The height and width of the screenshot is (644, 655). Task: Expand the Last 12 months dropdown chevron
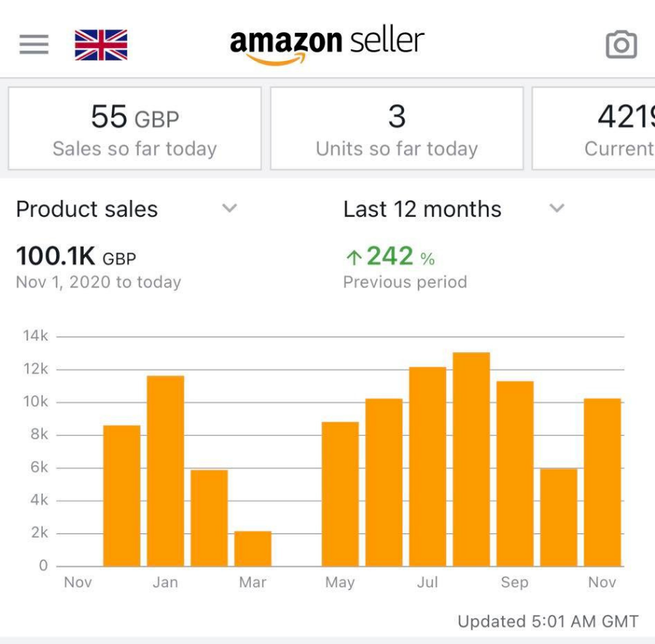click(557, 209)
